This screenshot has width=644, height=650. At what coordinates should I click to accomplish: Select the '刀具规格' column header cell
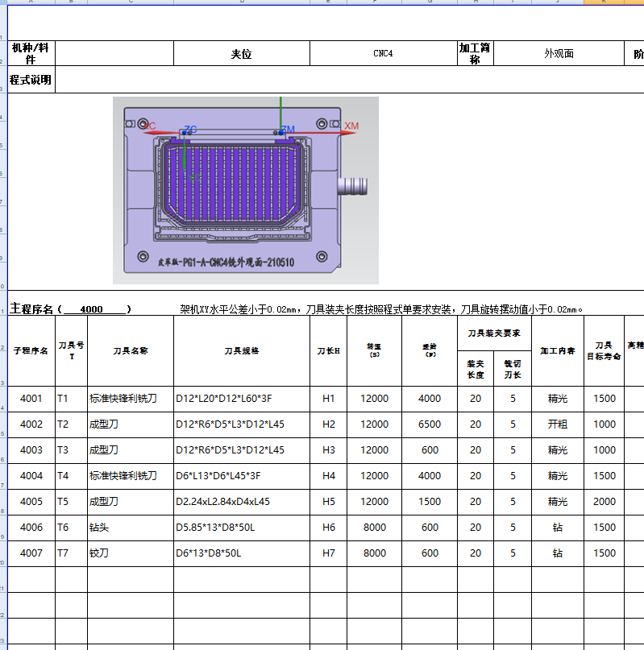[242, 351]
